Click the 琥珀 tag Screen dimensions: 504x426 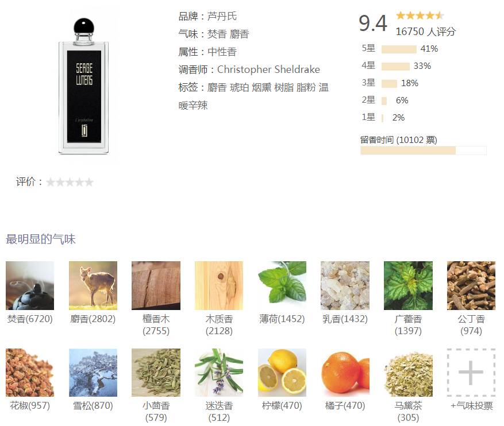coord(239,87)
